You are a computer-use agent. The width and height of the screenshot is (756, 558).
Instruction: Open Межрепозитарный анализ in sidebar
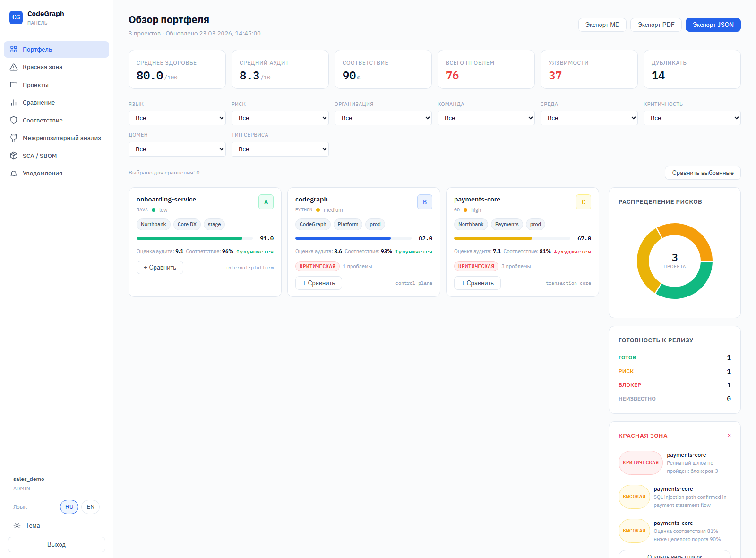tap(61, 138)
